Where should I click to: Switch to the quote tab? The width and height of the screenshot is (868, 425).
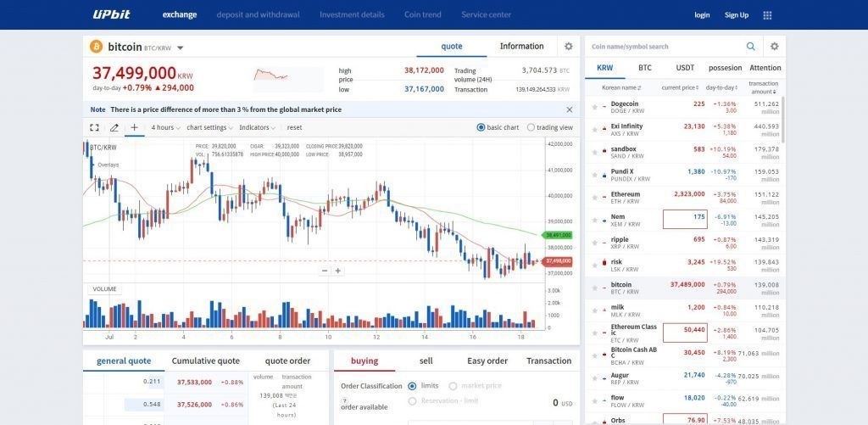click(x=452, y=47)
